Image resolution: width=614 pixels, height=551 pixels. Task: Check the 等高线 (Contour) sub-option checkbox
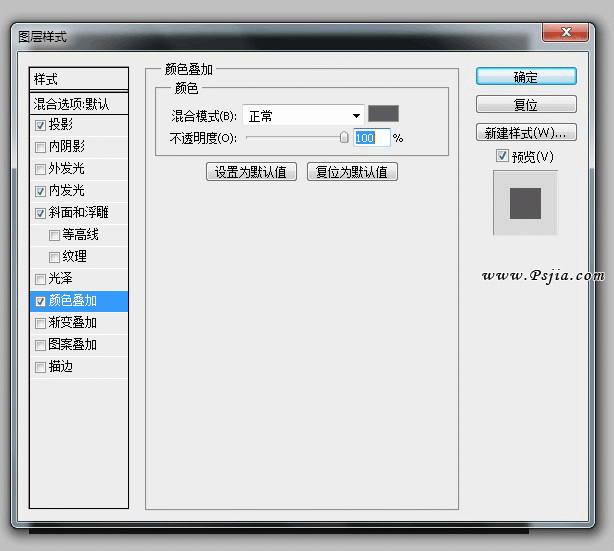[x=54, y=235]
